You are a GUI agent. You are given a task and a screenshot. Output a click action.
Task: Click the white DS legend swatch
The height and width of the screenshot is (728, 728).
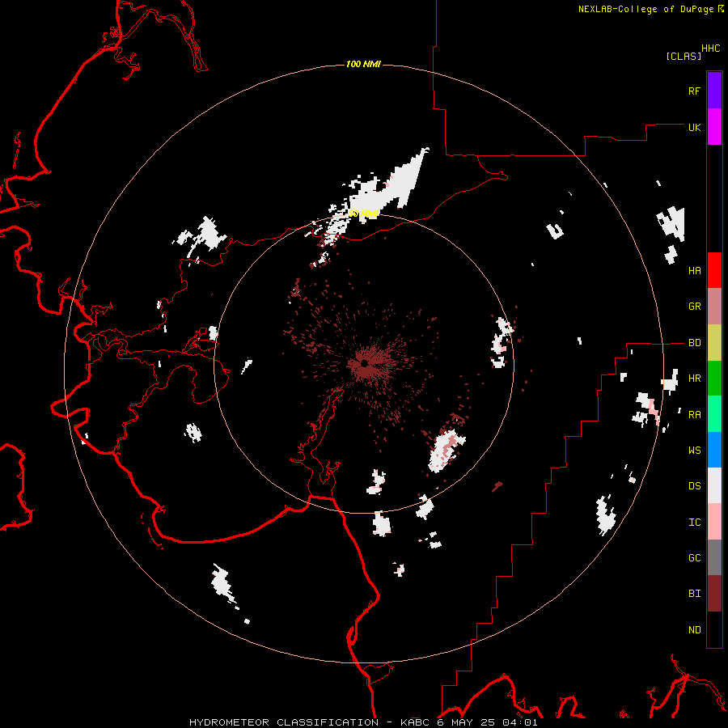tap(714, 485)
